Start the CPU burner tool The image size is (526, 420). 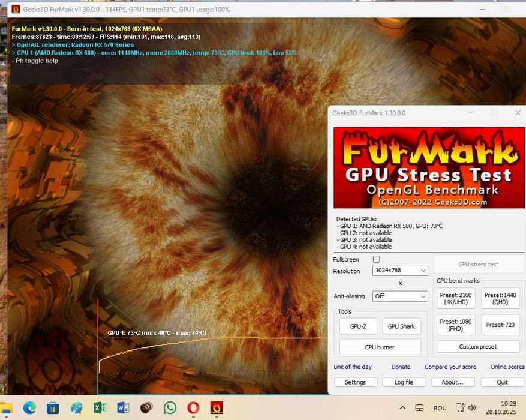(x=380, y=347)
